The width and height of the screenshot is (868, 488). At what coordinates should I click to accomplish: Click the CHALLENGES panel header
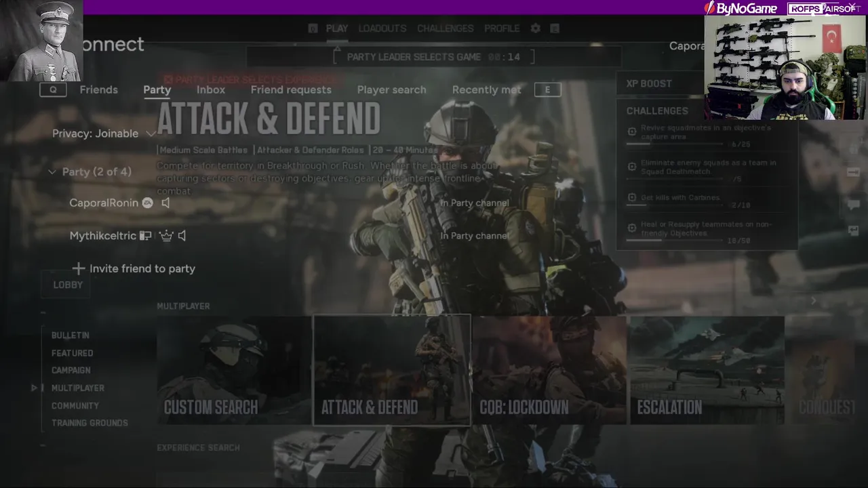[657, 110]
